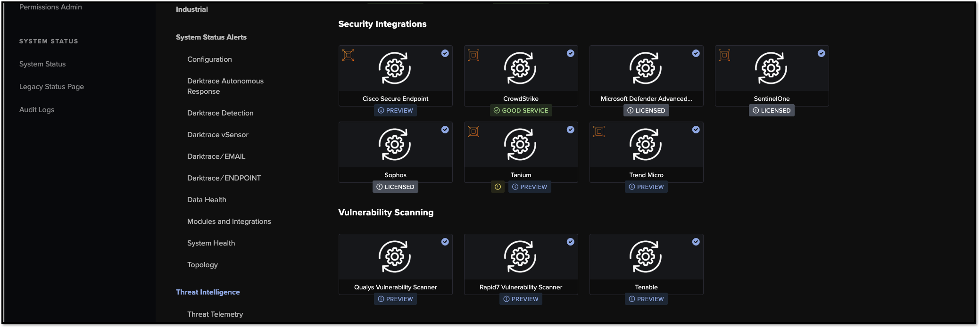The image size is (980, 328).
Task: Expand the Threat Intelligence section
Action: point(208,292)
